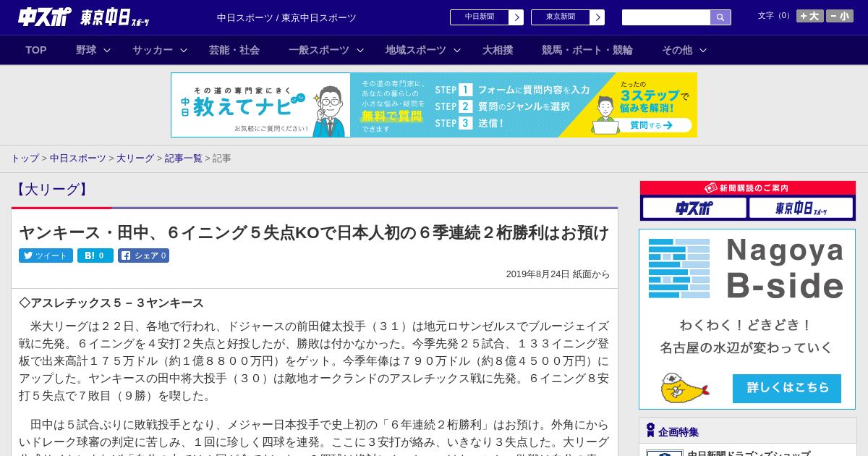868x456 pixels.
Task: Expand the サッカー dropdown chevron
Action: [x=184, y=51]
